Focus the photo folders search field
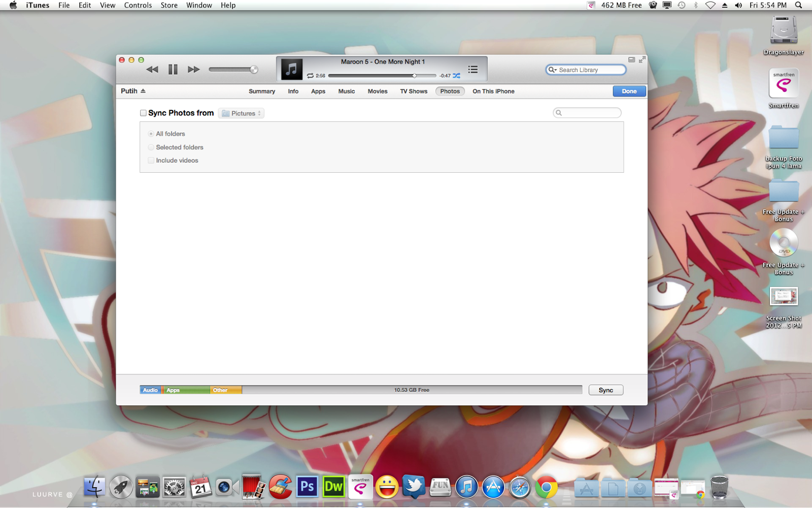The image size is (812, 508). point(587,113)
